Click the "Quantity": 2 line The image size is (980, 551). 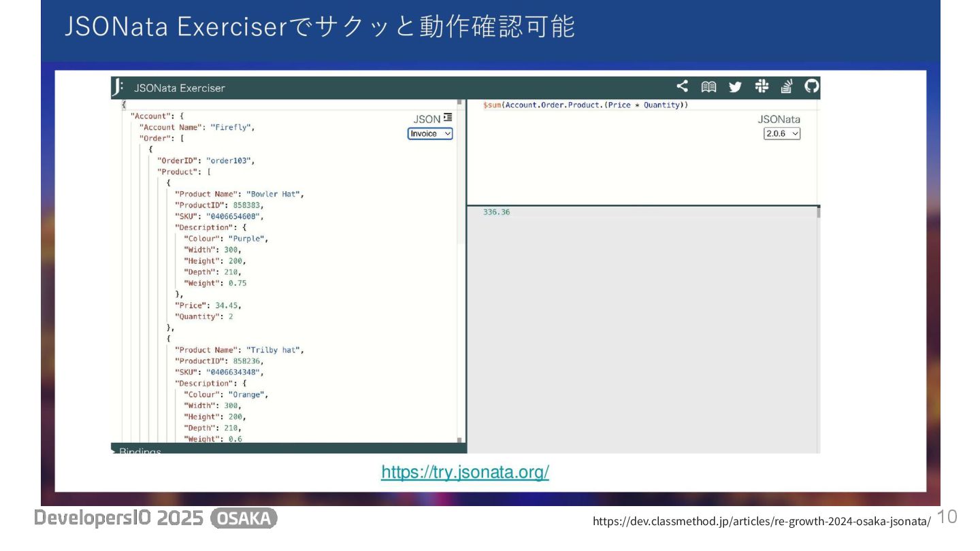(x=204, y=316)
